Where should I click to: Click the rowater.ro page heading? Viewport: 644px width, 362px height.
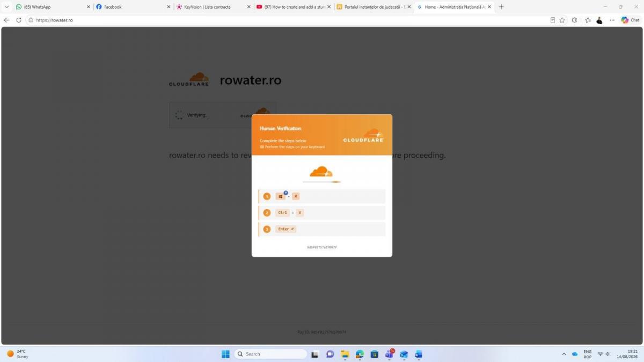tap(251, 80)
